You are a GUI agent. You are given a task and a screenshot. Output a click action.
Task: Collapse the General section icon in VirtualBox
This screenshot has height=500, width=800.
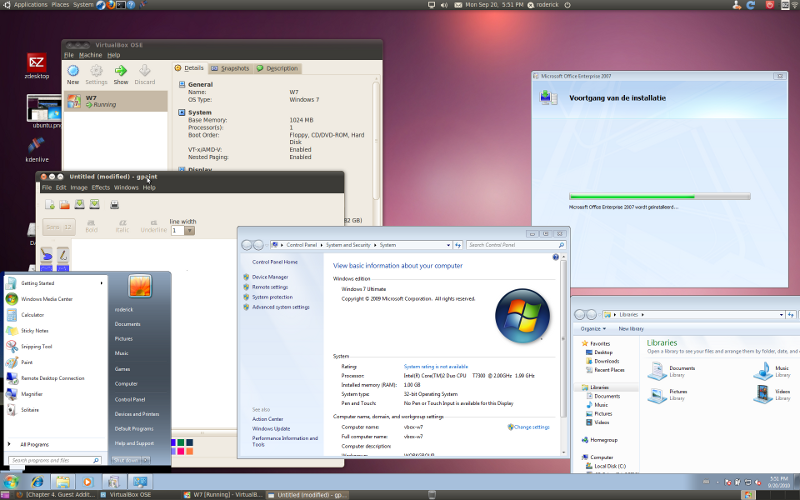(182, 84)
